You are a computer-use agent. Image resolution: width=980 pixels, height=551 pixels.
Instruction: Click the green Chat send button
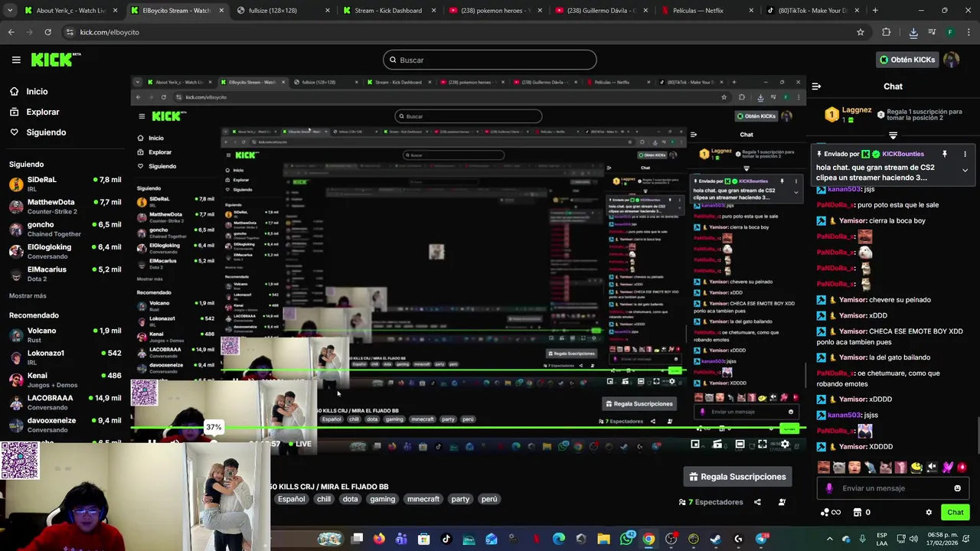click(955, 513)
